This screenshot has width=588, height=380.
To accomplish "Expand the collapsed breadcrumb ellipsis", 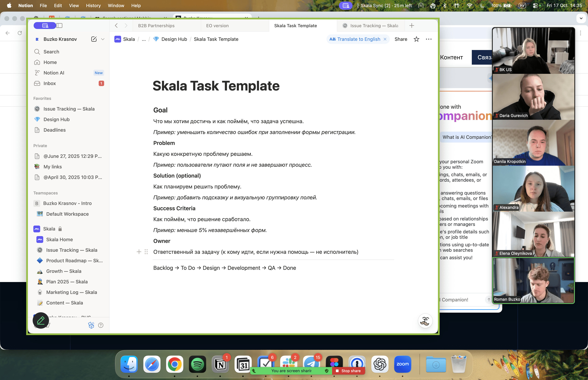I will tap(144, 39).
